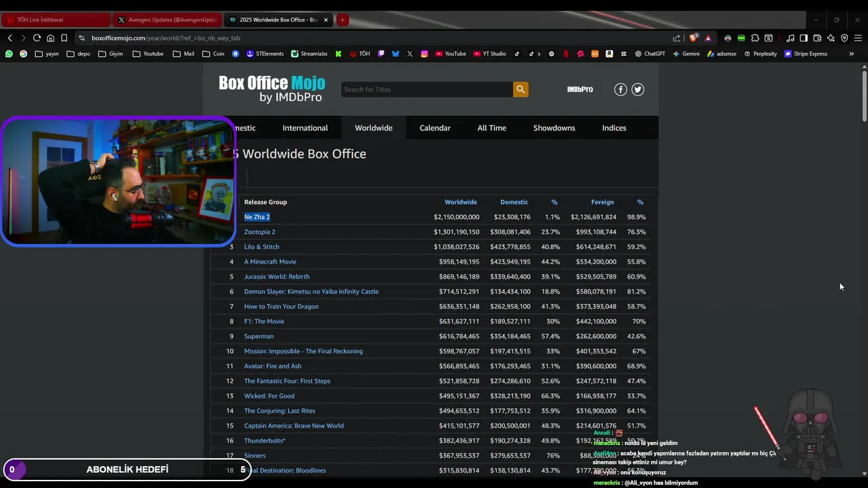Viewport: 868px width, 488px height.
Task: Click the browser back arrow
Action: 9,38
